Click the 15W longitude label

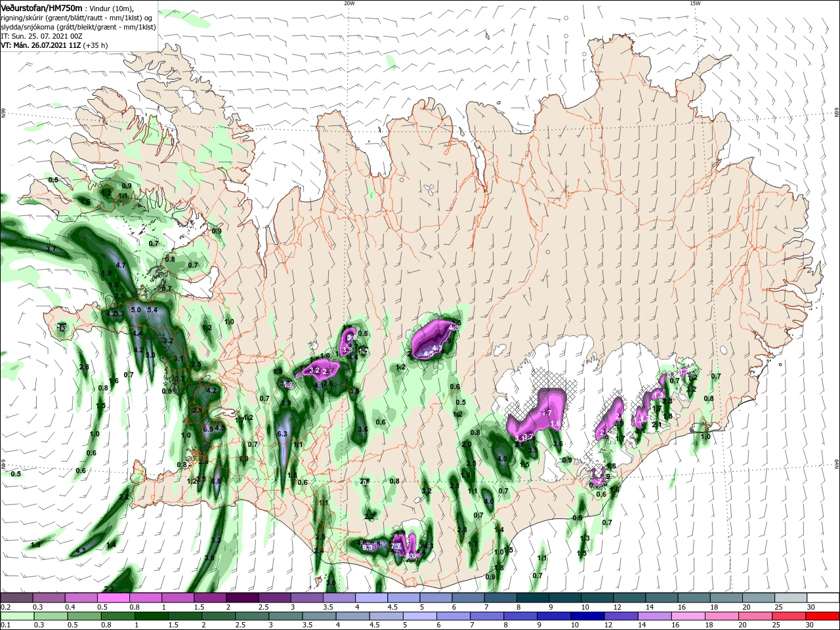click(695, 3)
